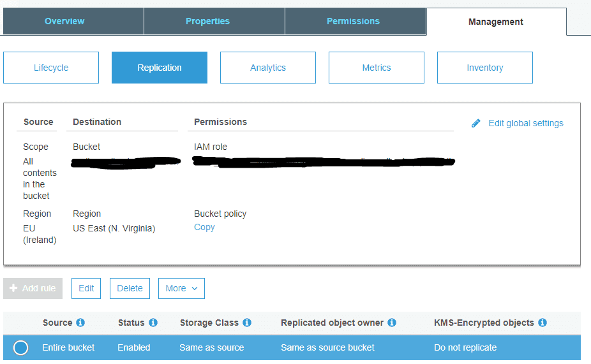The height and width of the screenshot is (364, 591).
Task: Open the Lifecycle section
Action: [51, 68]
